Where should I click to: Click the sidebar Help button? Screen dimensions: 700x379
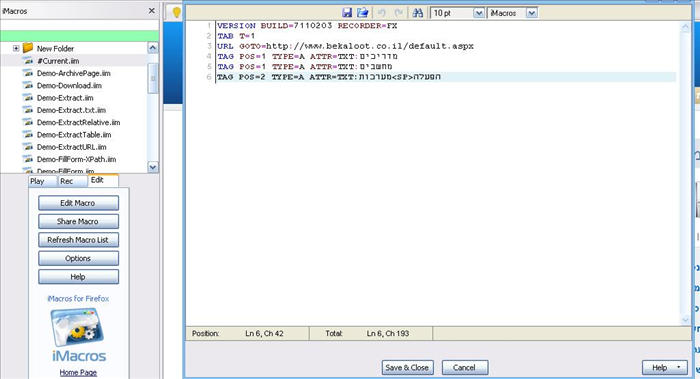click(78, 277)
